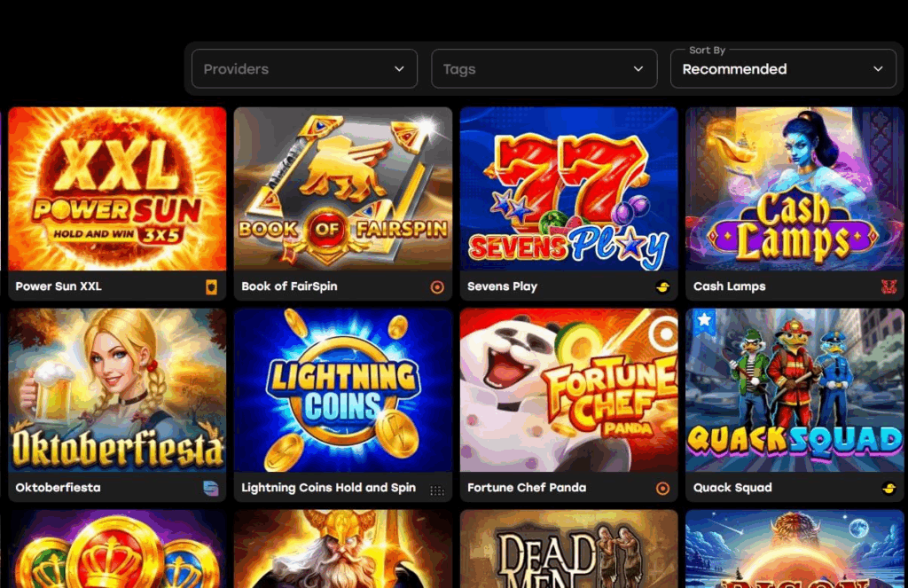Open the Dead Men game tile
The width and height of the screenshot is (908, 588).
click(x=568, y=550)
